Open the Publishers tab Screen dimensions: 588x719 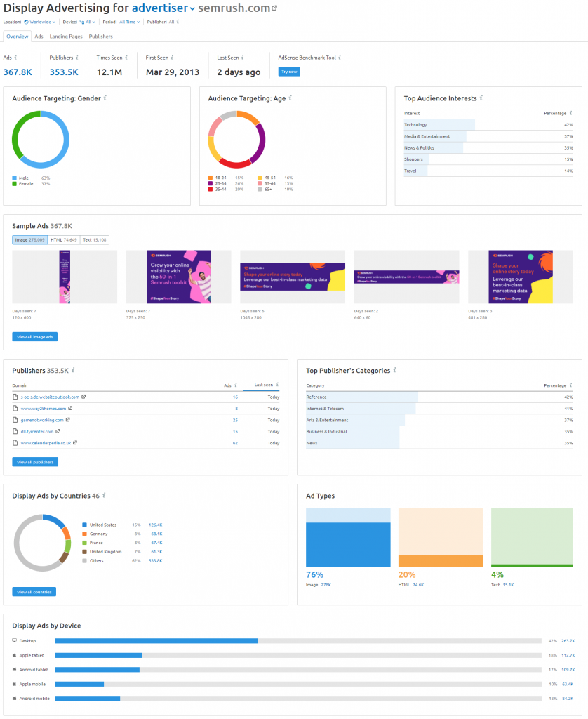tap(101, 37)
